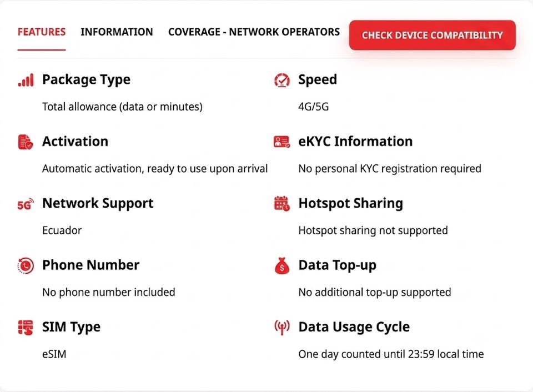533x392 pixels.
Task: Open Coverage - Network Operators tab
Action: coord(254,32)
